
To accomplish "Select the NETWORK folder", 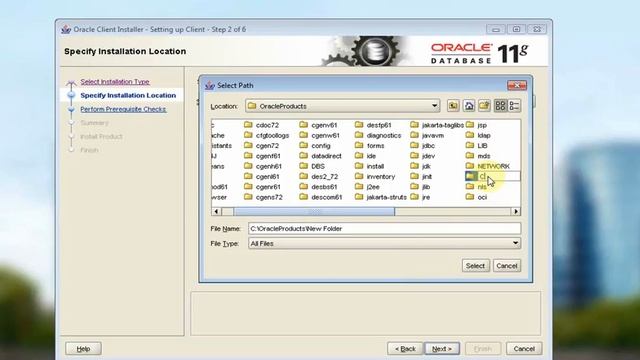I will click(488, 166).
